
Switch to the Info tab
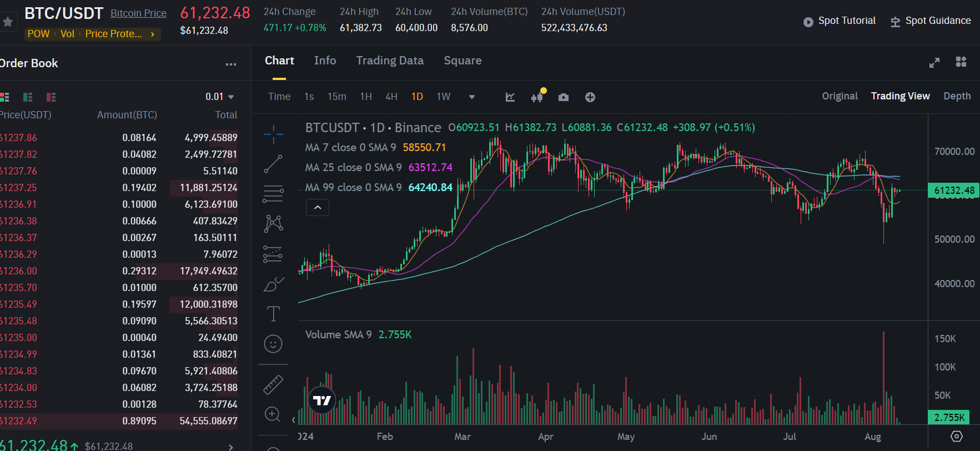click(x=325, y=61)
